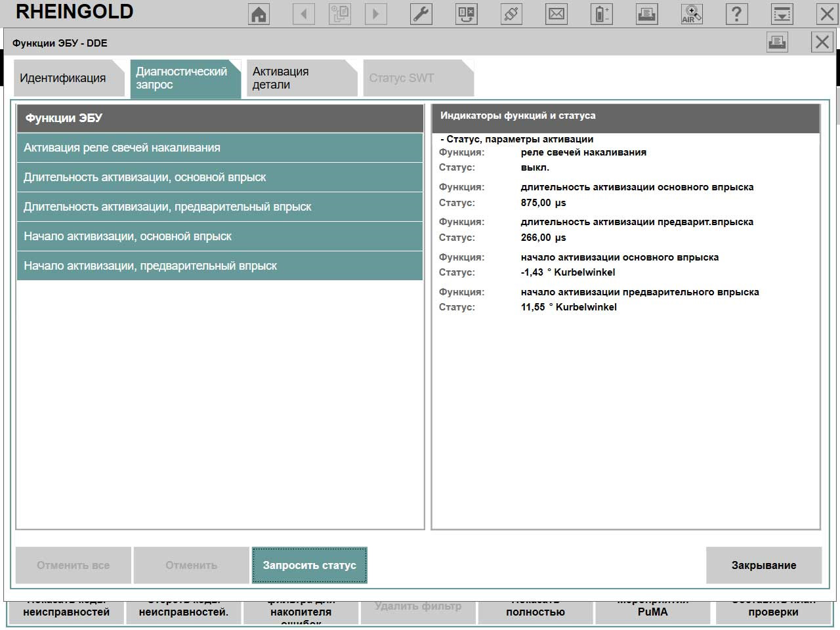This screenshot has width=840, height=630.
Task: Select Длительность активизации, основной впрыск row
Action: [220, 177]
